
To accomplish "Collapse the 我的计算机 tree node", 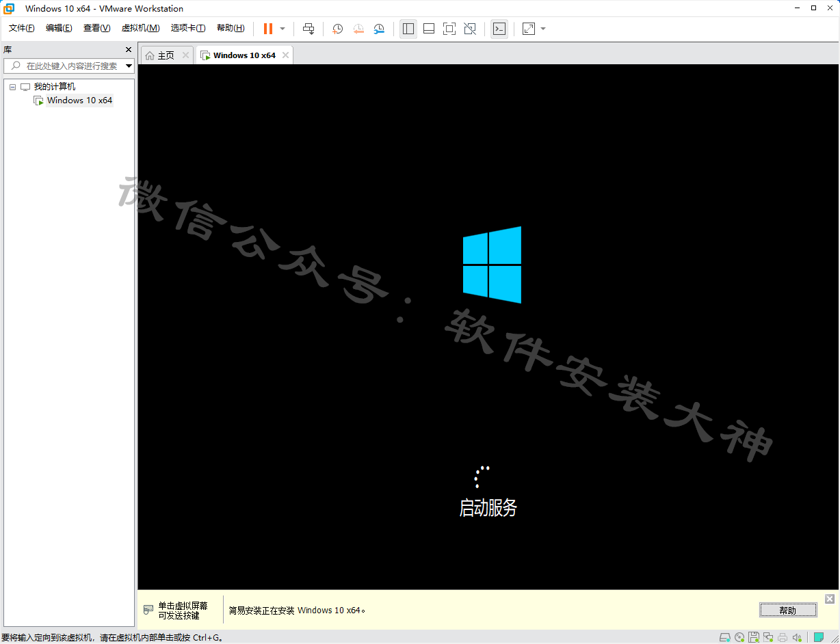I will [12, 87].
